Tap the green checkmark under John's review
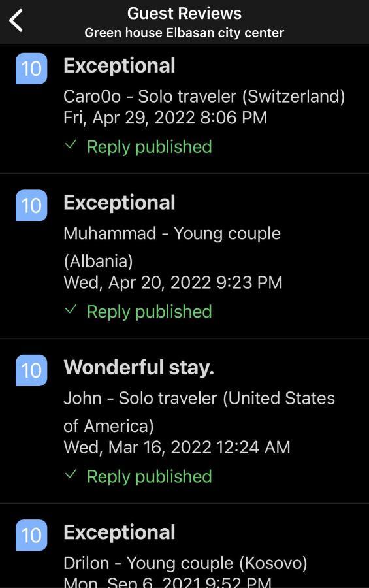Image resolution: width=369 pixels, height=588 pixels. tap(71, 474)
